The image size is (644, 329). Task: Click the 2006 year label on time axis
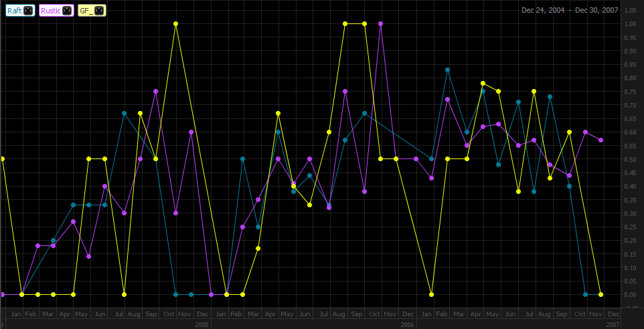coord(406,324)
